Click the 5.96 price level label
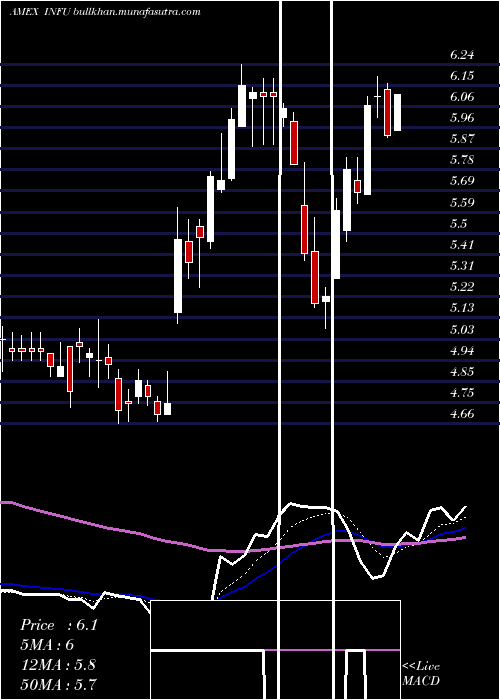500x700 pixels. tap(462, 118)
